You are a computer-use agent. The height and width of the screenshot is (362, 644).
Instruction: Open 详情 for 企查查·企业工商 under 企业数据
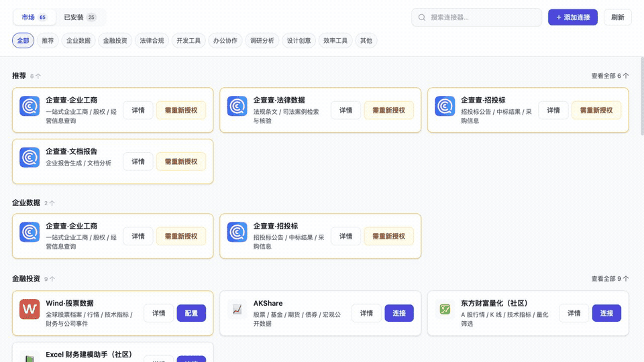tap(138, 237)
